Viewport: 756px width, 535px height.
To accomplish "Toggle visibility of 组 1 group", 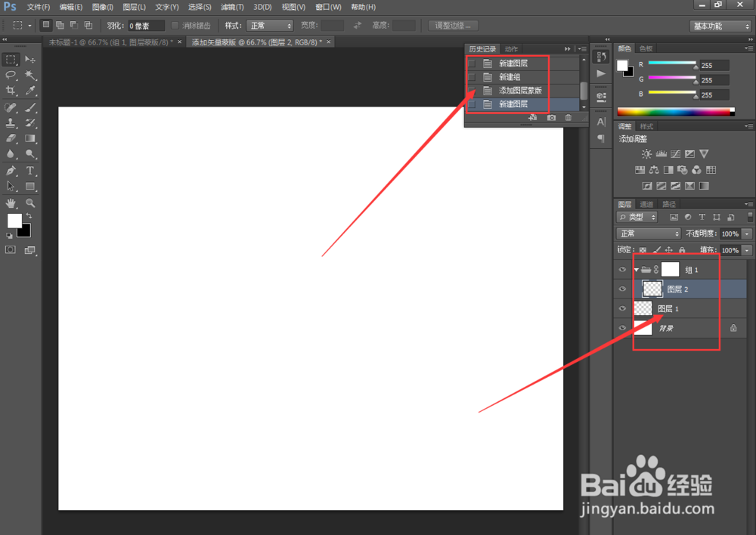I will pyautogui.click(x=622, y=270).
